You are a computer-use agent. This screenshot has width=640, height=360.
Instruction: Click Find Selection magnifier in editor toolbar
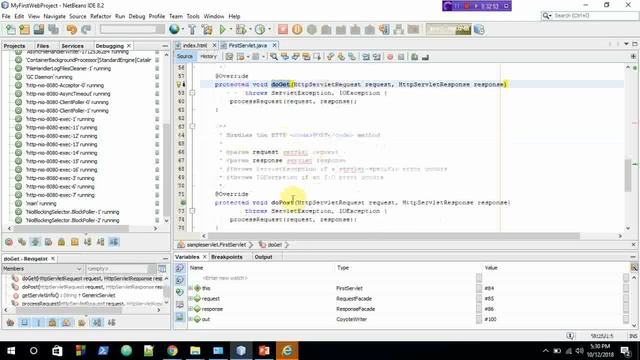pyautogui.click(x=274, y=57)
